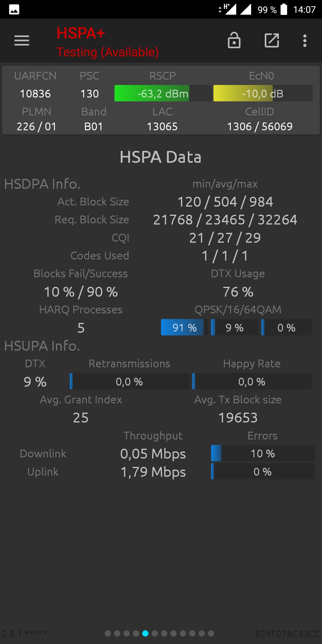Tap the H+ signal strength icon

click(x=228, y=9)
